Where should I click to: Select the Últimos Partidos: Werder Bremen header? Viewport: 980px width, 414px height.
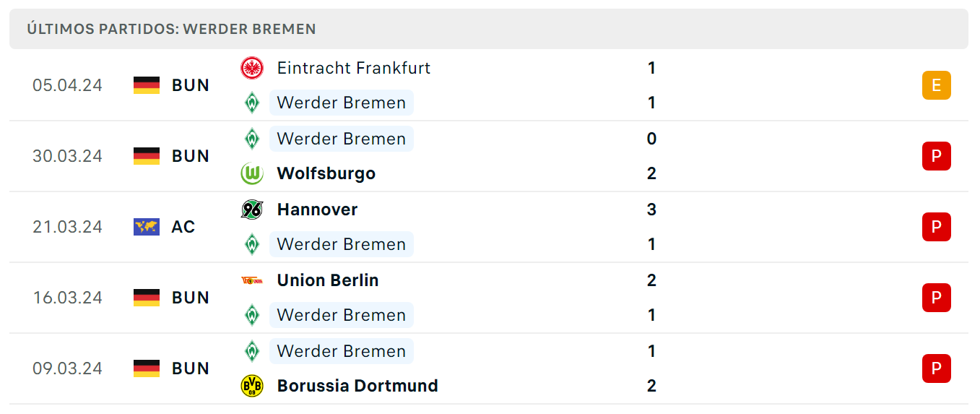[489, 29]
